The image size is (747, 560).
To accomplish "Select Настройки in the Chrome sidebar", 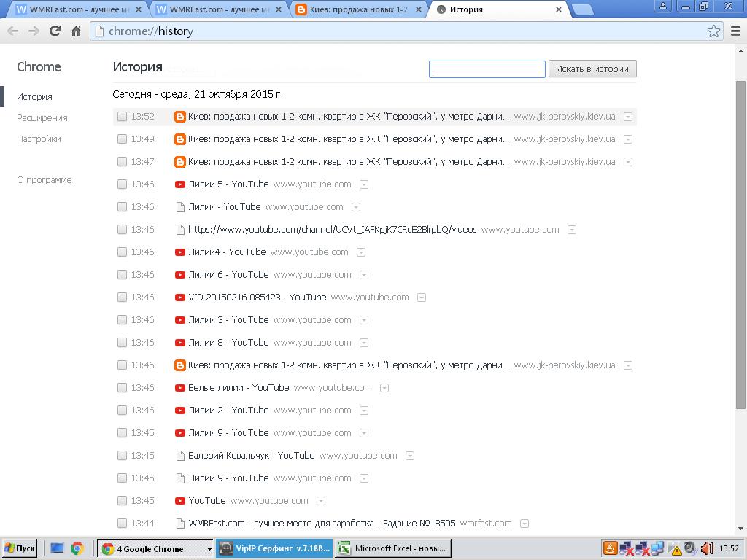I will pos(39,139).
